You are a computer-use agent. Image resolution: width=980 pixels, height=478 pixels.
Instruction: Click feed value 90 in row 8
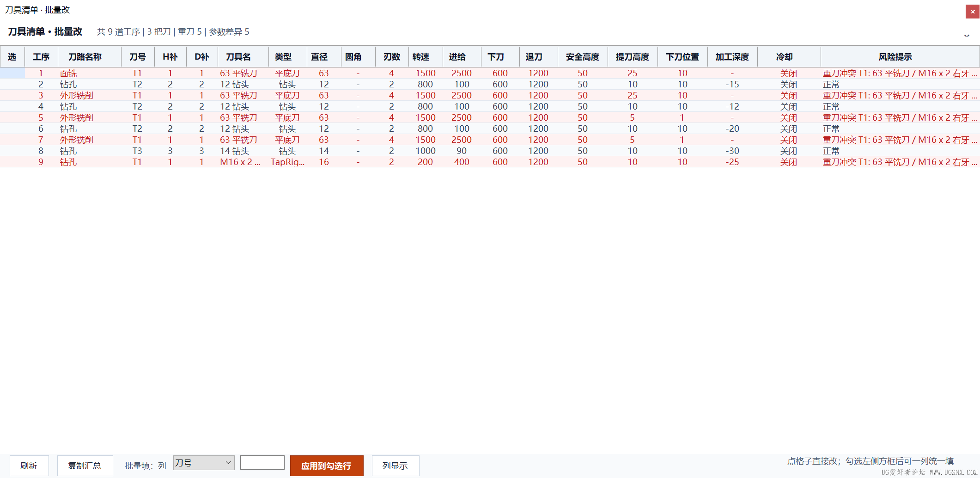pyautogui.click(x=462, y=151)
